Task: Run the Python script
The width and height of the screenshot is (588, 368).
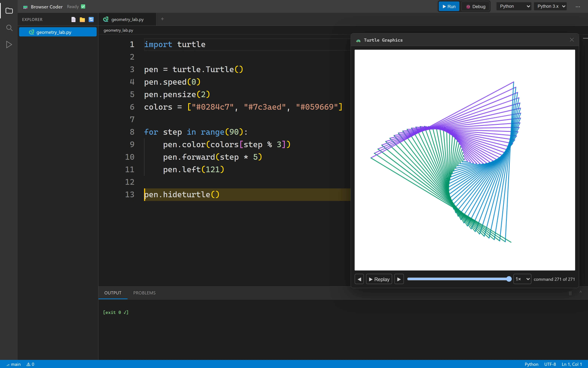Action: click(449, 7)
